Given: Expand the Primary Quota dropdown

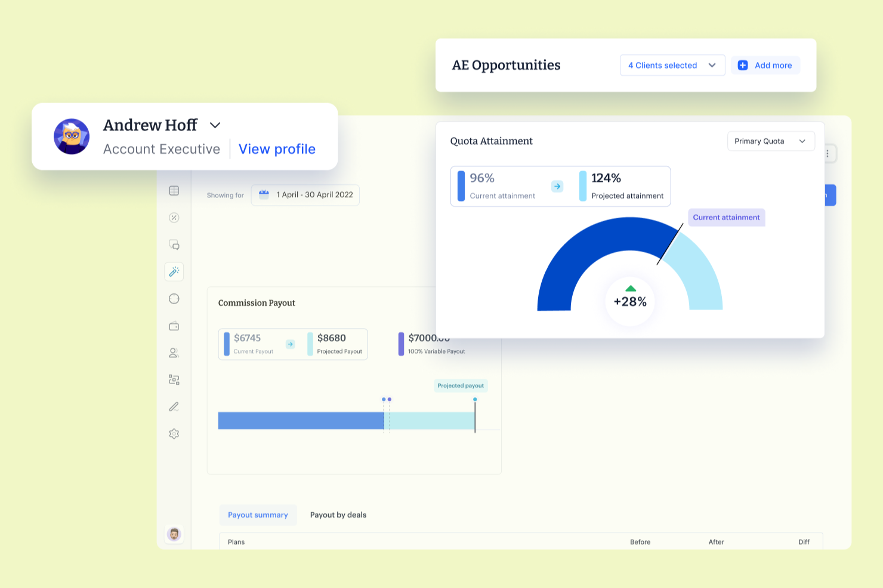Looking at the screenshot, I should 771,141.
